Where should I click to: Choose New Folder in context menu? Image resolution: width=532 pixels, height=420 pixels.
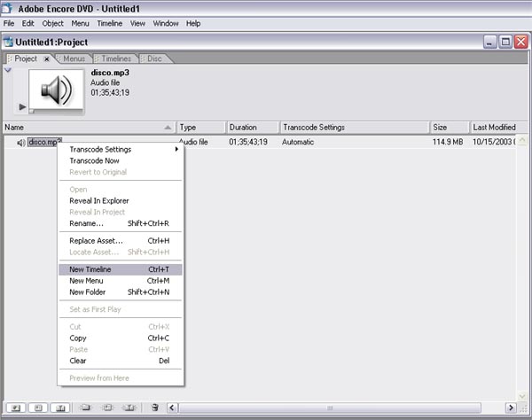[121, 292]
